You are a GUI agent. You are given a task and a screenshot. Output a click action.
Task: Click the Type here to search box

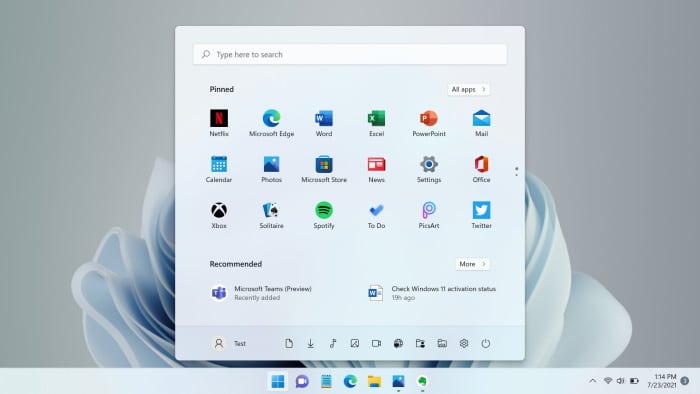point(350,54)
